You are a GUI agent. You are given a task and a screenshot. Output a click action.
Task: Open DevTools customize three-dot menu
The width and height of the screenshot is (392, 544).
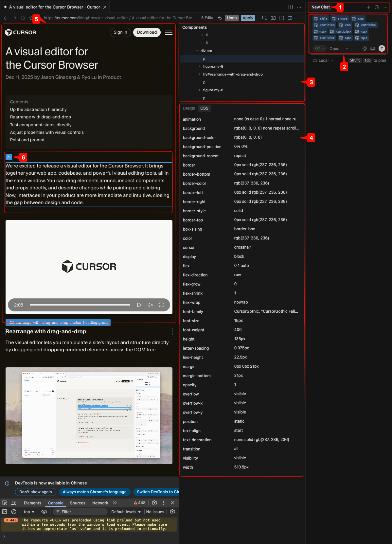[x=164, y=503]
